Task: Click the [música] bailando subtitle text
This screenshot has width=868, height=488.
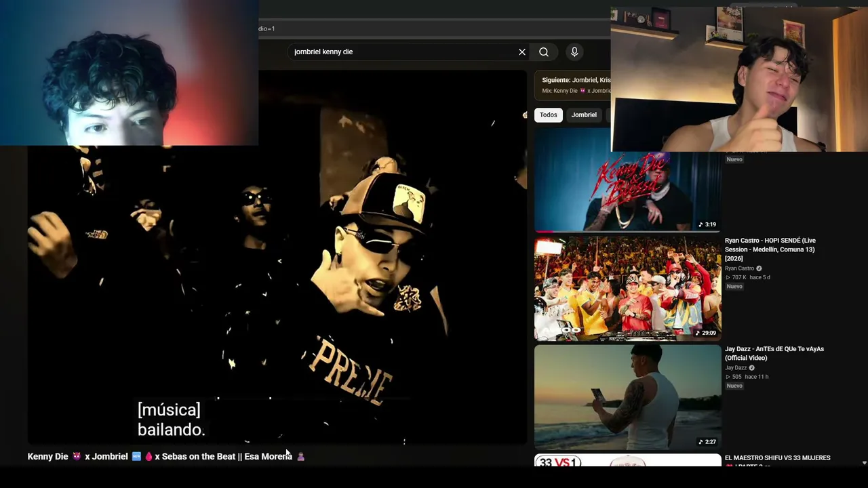Action: click(x=171, y=420)
